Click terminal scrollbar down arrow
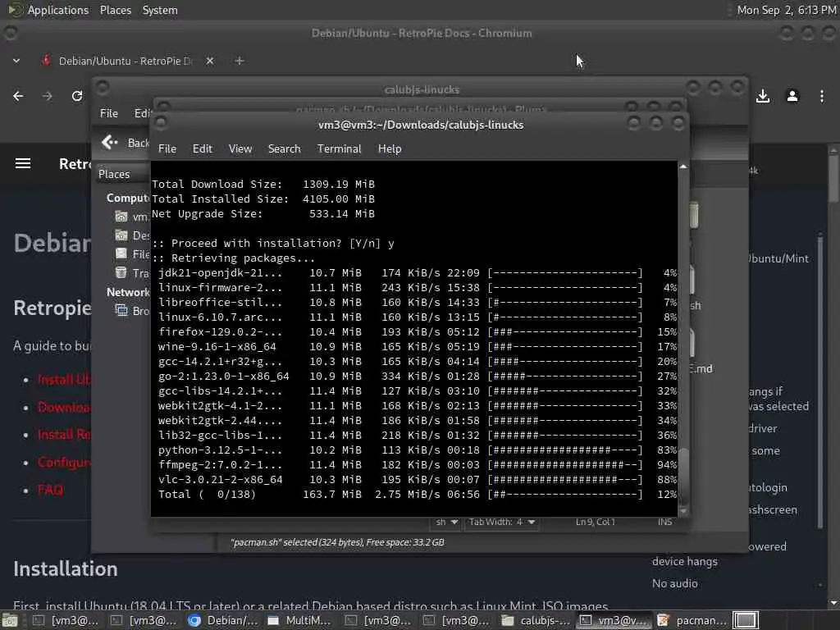 (x=683, y=512)
